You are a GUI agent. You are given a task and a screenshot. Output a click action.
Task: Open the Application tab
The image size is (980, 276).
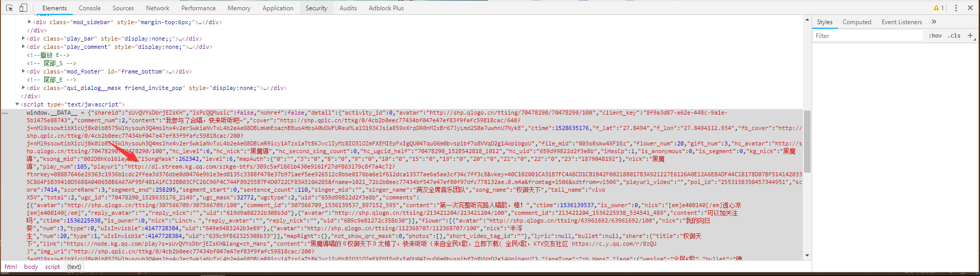[x=278, y=8]
